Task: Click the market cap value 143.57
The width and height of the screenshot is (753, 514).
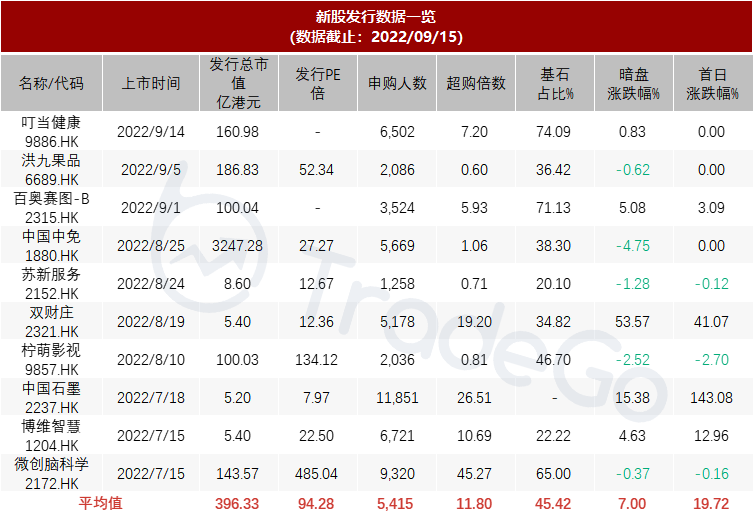Action: click(237, 473)
